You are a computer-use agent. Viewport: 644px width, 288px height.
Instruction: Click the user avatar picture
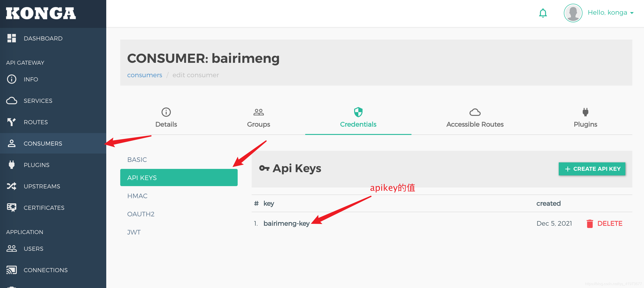pos(573,13)
